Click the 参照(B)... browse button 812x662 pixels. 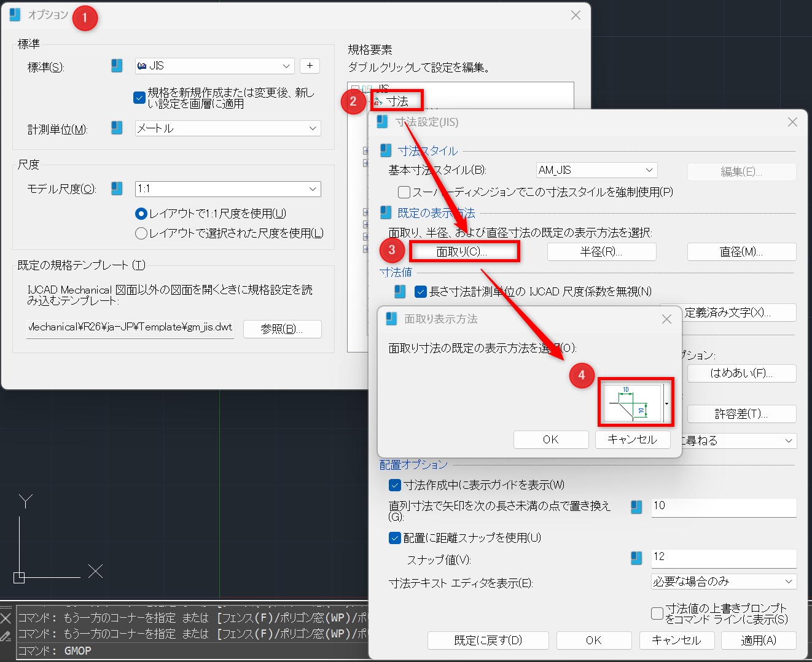tap(282, 329)
